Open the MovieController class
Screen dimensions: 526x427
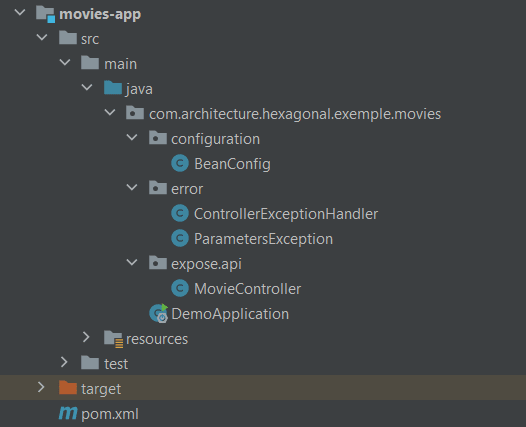248,289
